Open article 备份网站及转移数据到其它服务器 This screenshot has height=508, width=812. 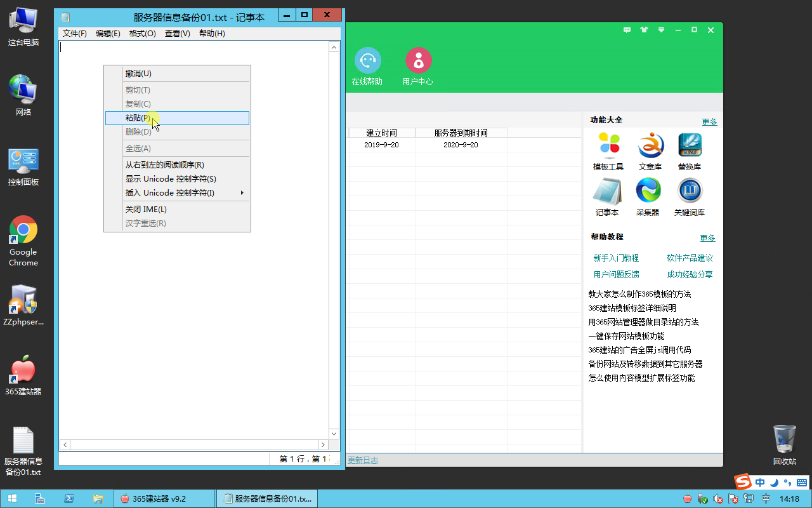click(645, 364)
